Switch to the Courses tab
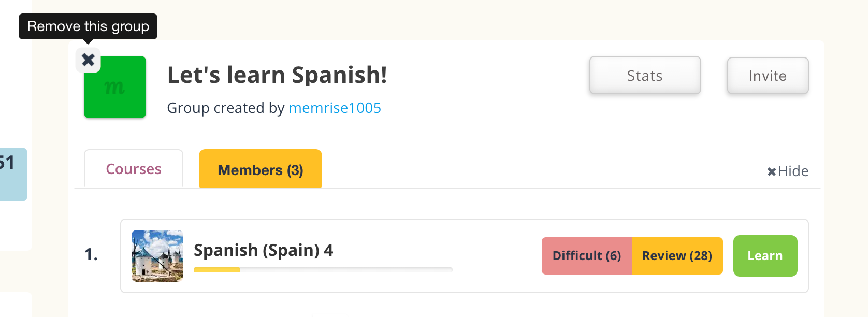 coord(134,169)
